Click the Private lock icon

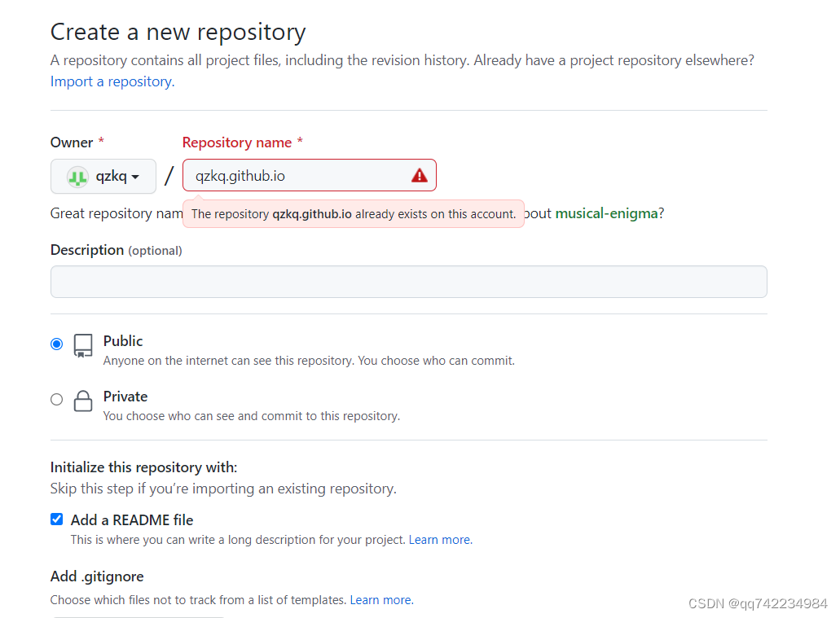(x=83, y=401)
